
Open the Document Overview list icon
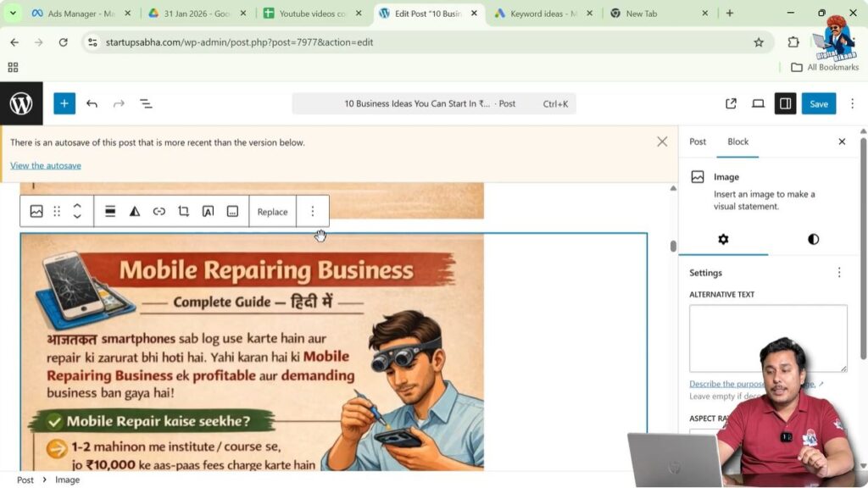coord(146,103)
